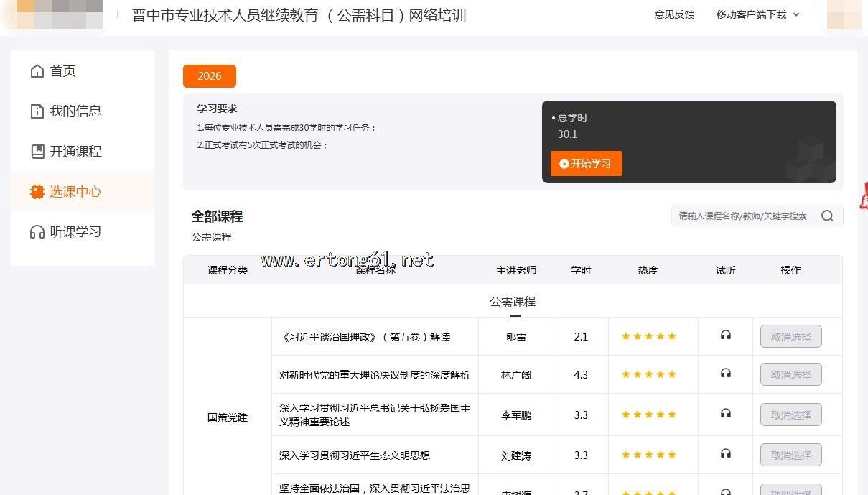Click the 2.1 hours cell
Viewport: 868px width, 495px height.
581,337
